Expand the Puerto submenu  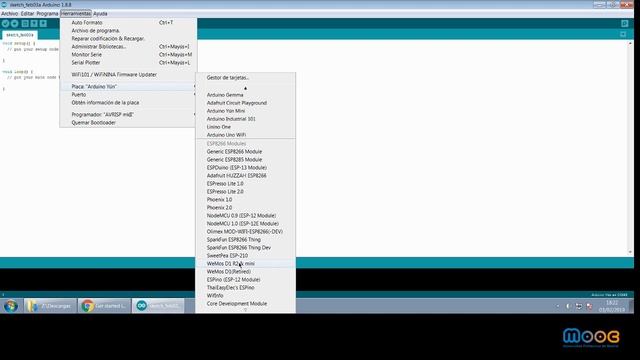128,94
